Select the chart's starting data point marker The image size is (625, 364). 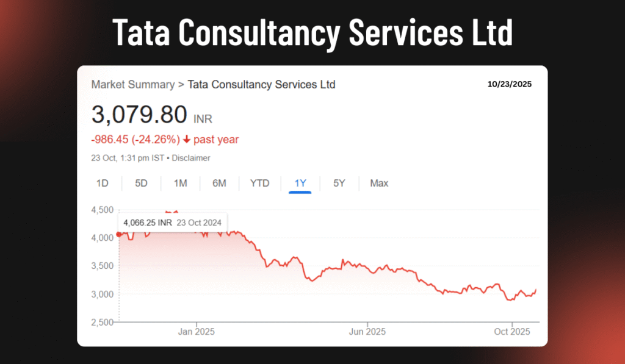(119, 234)
